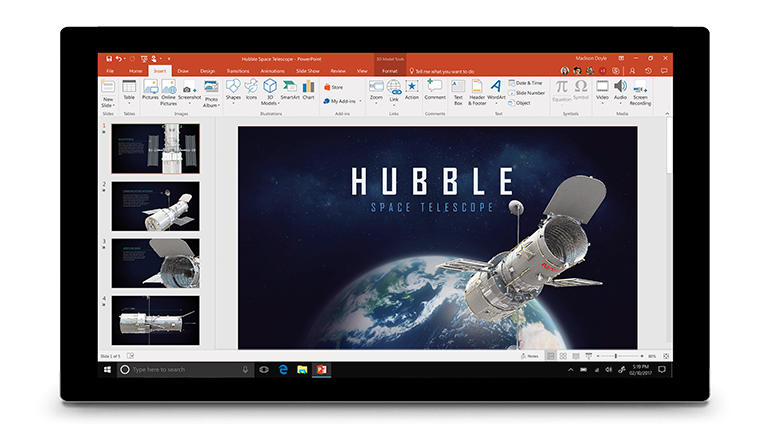Switch to Reading view

[x=576, y=356]
